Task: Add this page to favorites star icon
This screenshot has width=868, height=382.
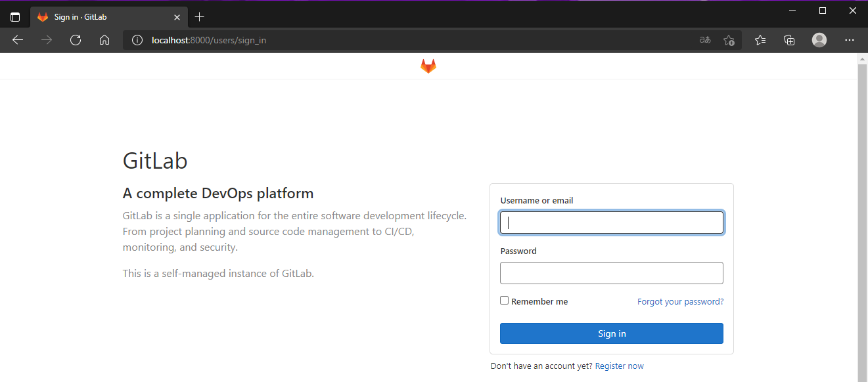Action: tap(729, 40)
